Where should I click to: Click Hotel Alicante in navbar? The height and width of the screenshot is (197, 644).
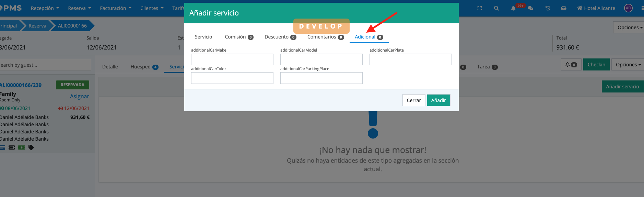(x=599, y=8)
